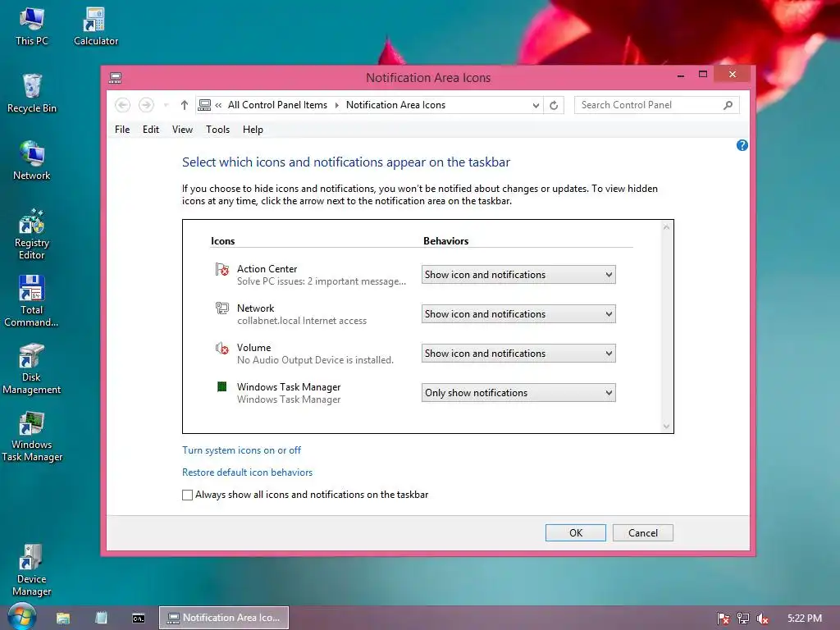Open Command Prompt from taskbar
This screenshot has height=630, width=840.
point(138,619)
